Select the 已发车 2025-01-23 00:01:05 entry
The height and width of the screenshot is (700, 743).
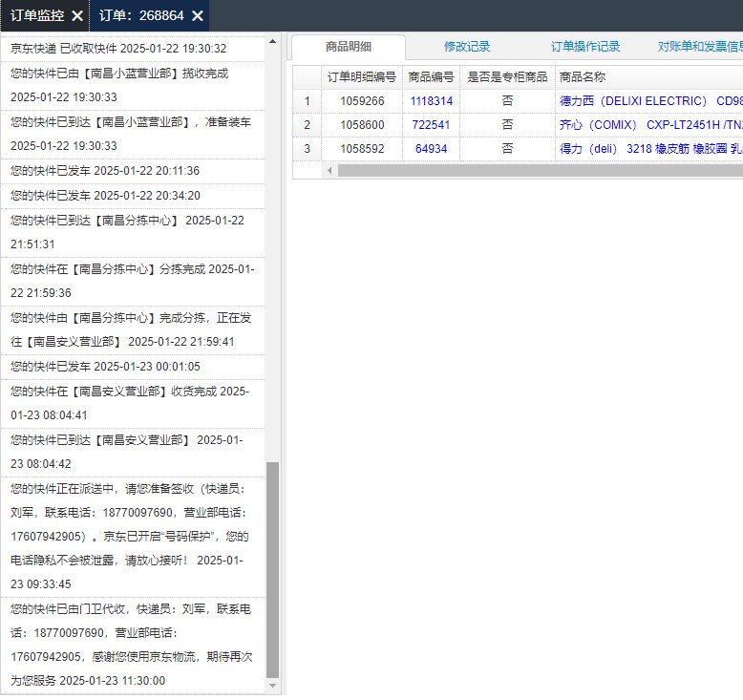click(x=133, y=367)
